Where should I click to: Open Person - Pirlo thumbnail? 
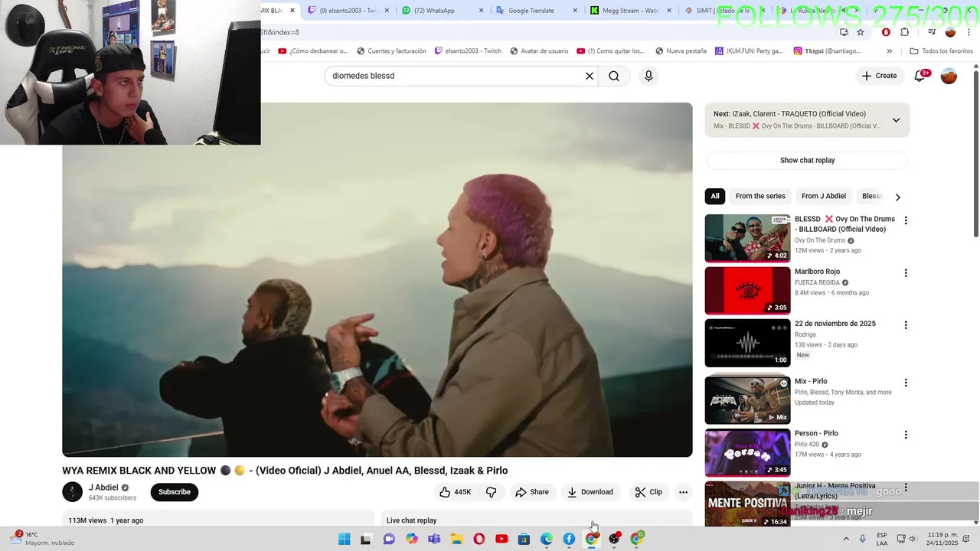pos(747,452)
